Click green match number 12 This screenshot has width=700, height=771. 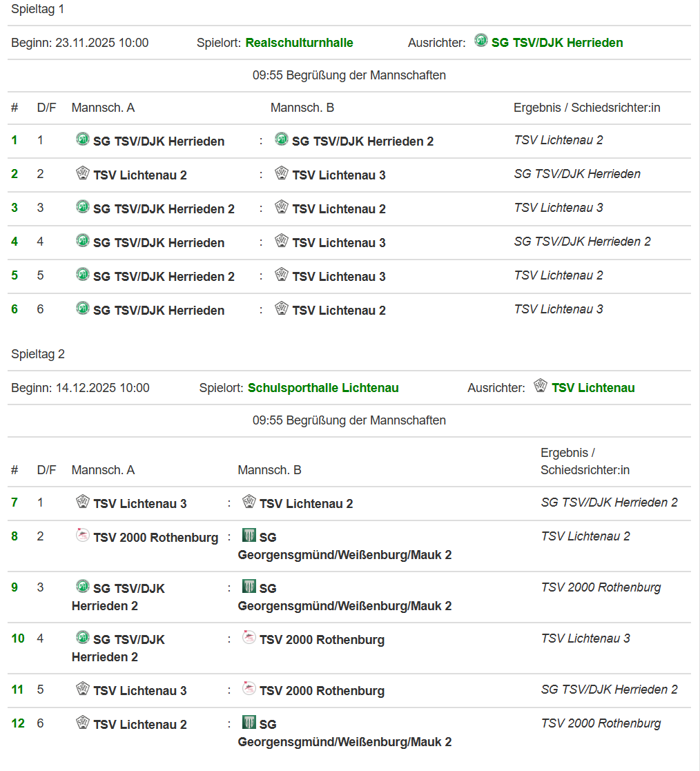pyautogui.click(x=18, y=723)
